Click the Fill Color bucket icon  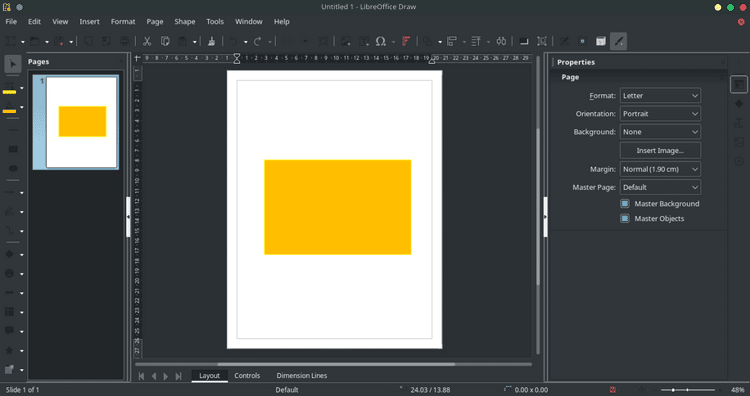click(10, 107)
